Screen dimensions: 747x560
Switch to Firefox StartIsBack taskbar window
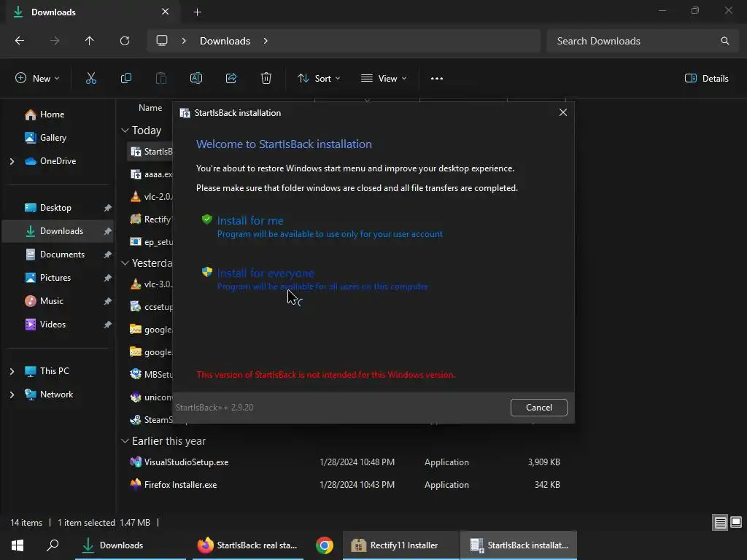tap(248, 545)
